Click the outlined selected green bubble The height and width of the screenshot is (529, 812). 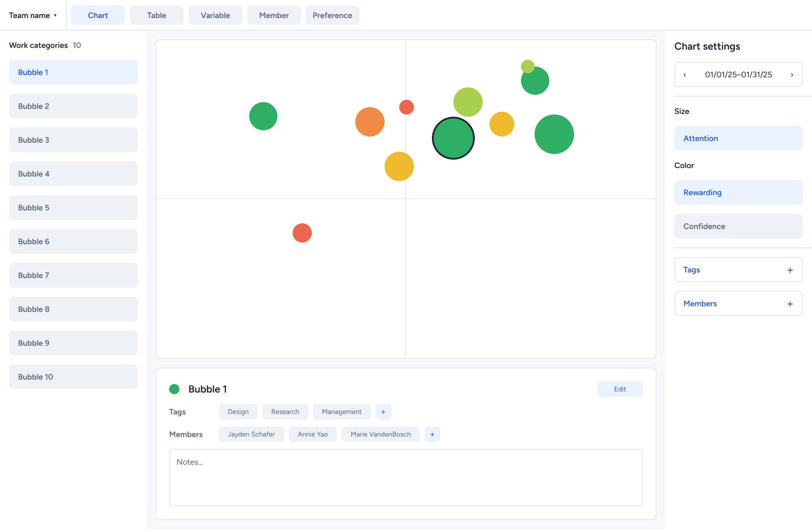453,138
